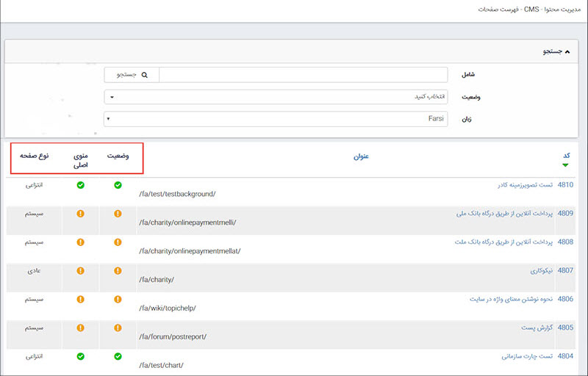Screen dimensions: 588x376
Task: Open page code 4810 link
Action: [565, 185]
